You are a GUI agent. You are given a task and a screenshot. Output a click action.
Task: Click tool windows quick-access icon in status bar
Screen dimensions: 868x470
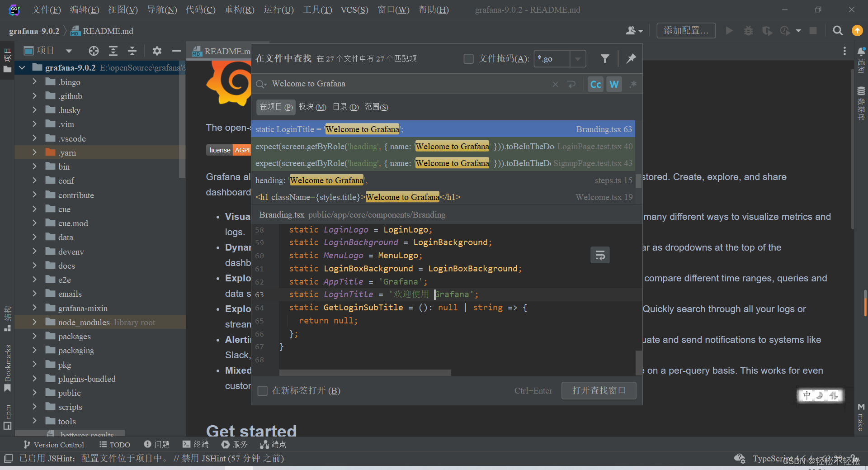(8, 458)
